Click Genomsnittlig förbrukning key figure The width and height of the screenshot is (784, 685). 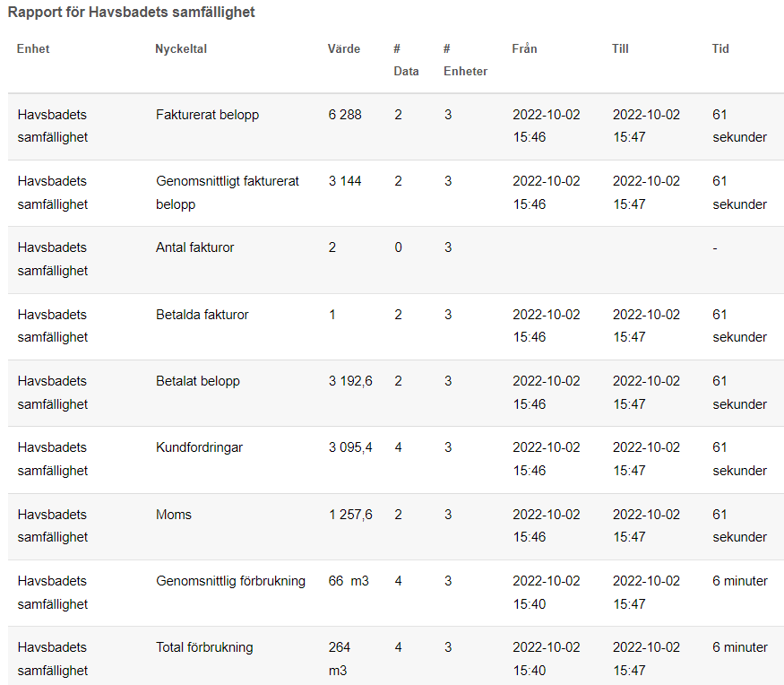[x=230, y=581]
